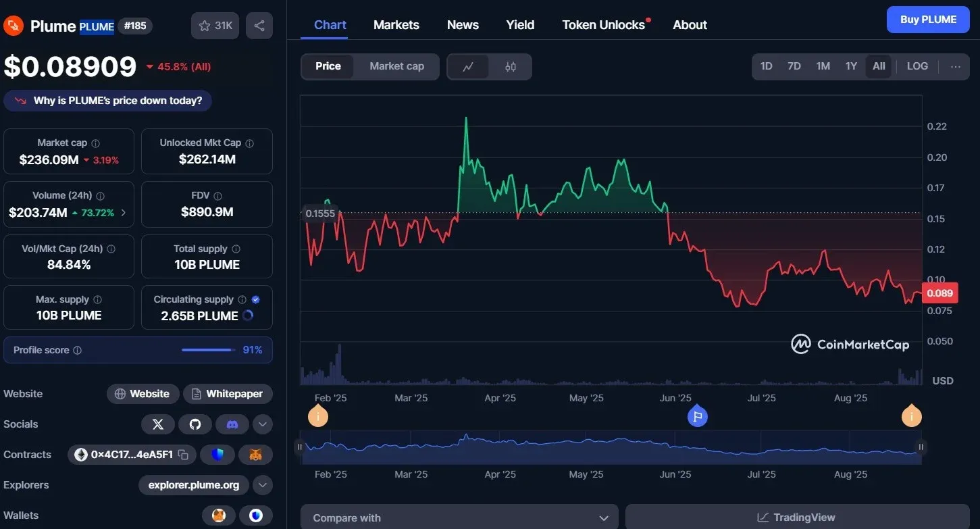Click the Buy PLUME button
The image size is (980, 529).
point(928,20)
